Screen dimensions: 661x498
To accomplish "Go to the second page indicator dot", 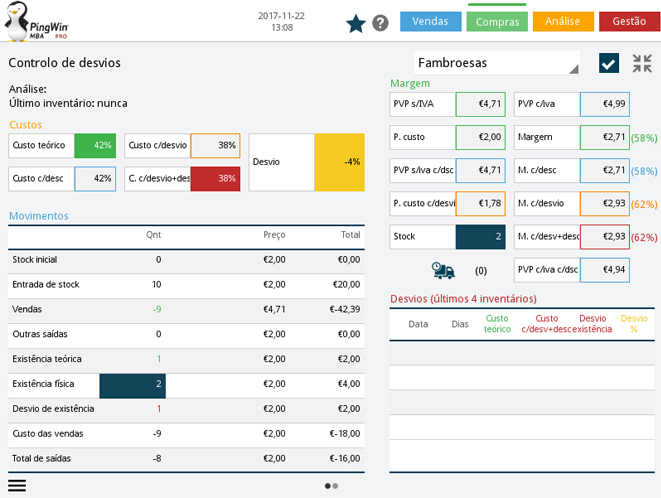I will coord(335,486).
